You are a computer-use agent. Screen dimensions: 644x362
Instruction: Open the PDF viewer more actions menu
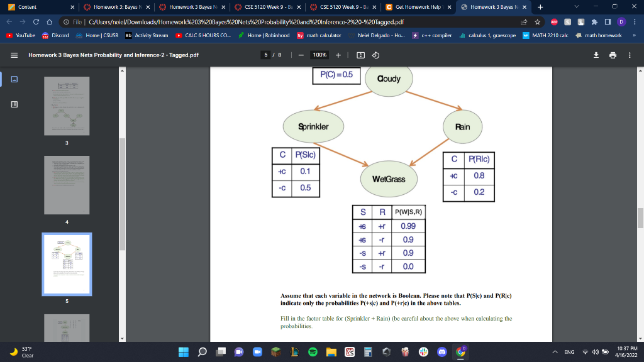630,55
